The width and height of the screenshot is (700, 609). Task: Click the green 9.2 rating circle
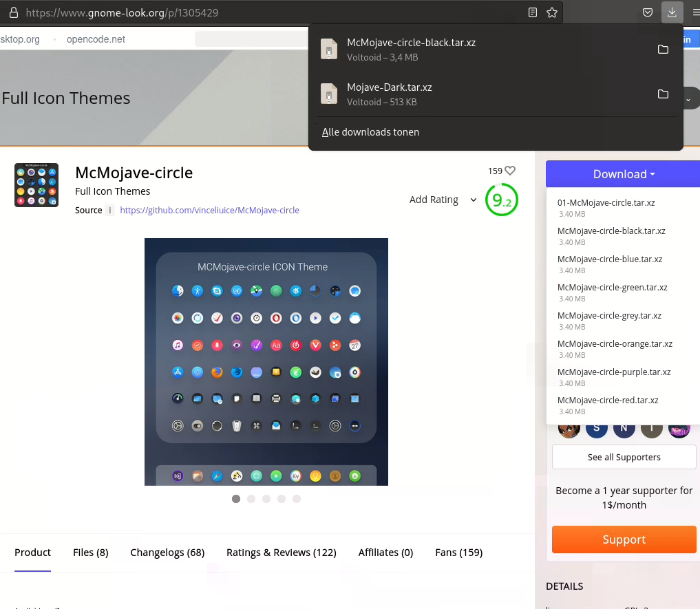click(x=501, y=200)
